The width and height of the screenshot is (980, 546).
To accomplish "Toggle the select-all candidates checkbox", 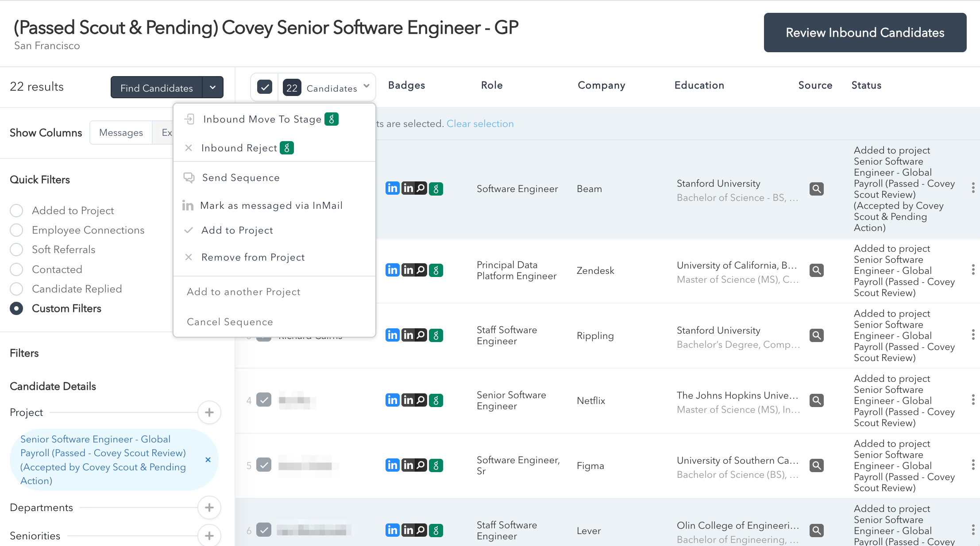I will coord(265,87).
